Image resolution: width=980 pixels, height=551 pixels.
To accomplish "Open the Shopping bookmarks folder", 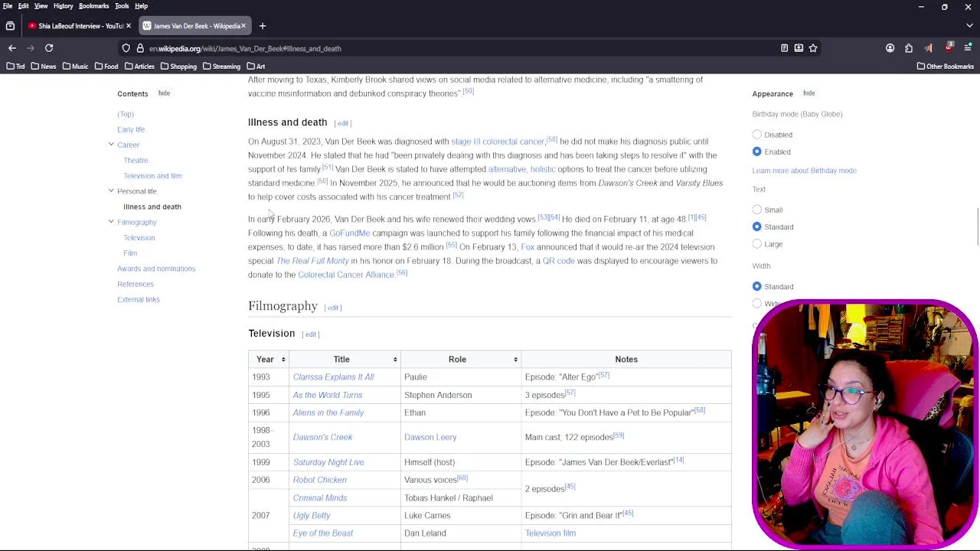I will tap(178, 67).
